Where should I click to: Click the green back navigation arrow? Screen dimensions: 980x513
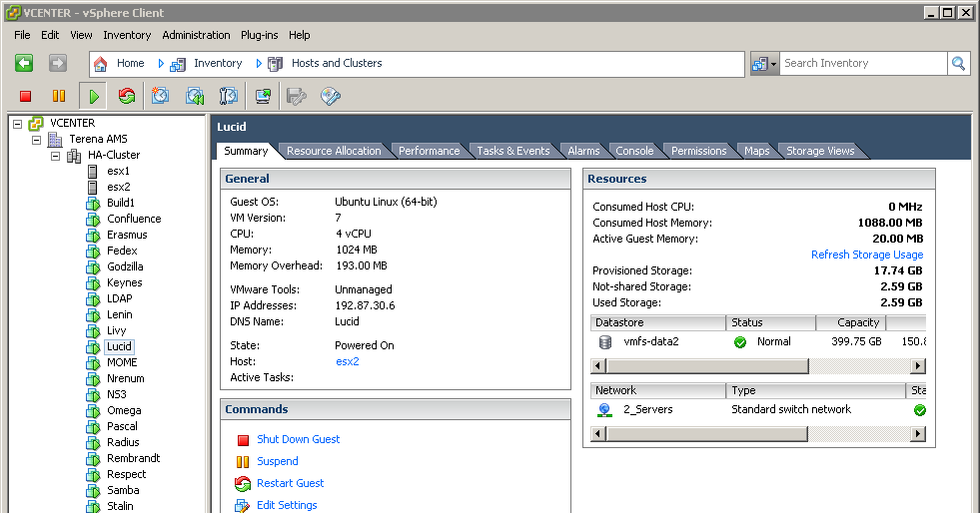[x=24, y=63]
